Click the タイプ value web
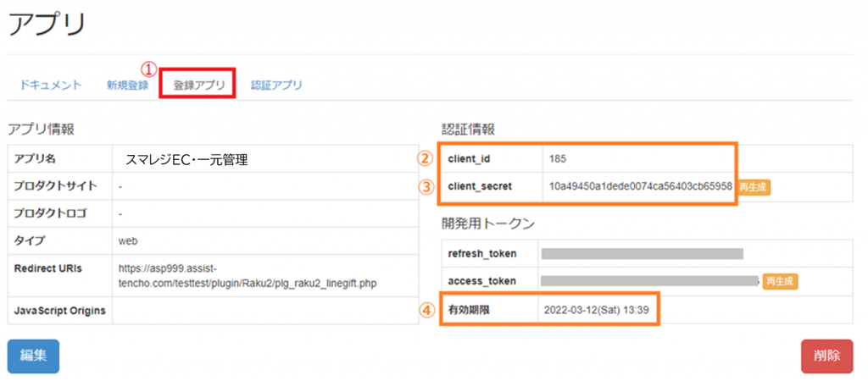This screenshot has height=392, width=868. [128, 240]
